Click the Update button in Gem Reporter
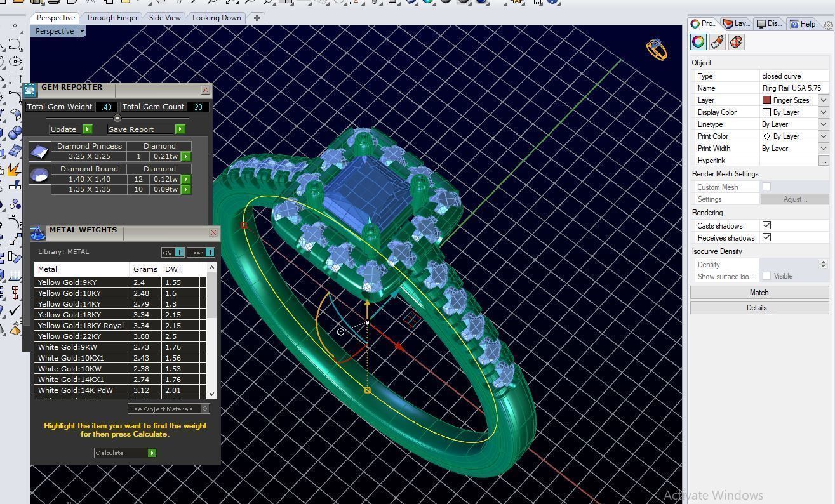 [x=71, y=129]
